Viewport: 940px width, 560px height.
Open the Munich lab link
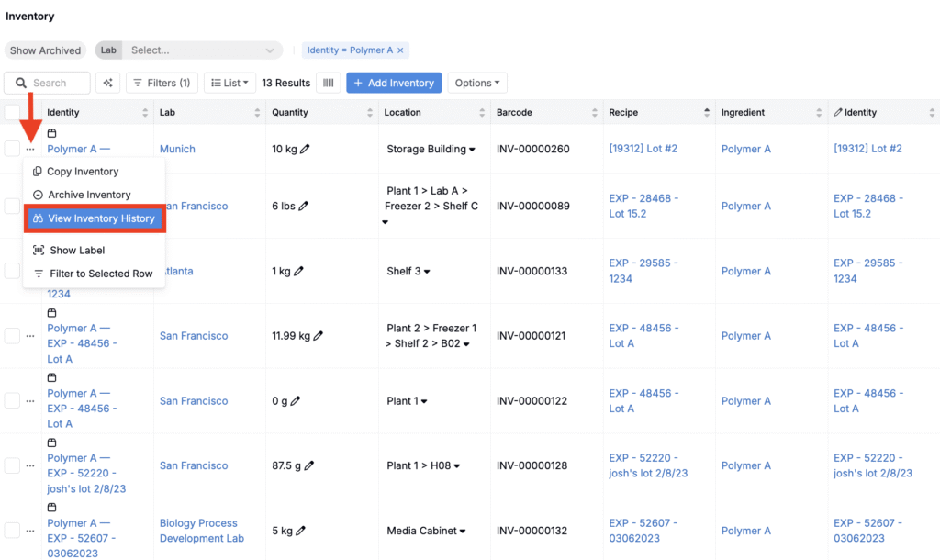(177, 149)
